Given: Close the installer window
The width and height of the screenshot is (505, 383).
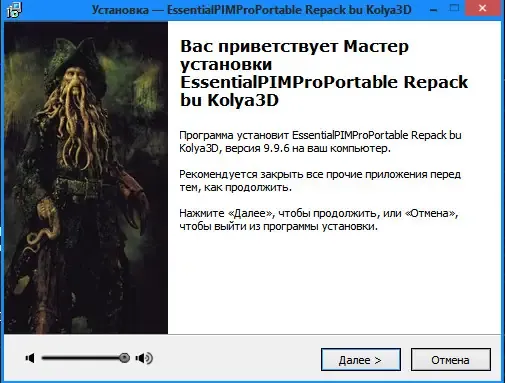Looking at the screenshot, I should pos(482,8).
